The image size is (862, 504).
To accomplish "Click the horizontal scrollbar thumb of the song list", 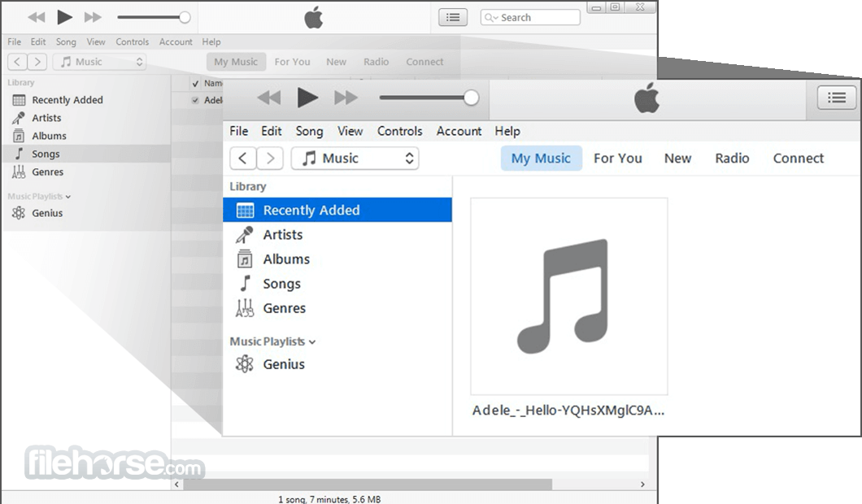I will [x=368, y=484].
